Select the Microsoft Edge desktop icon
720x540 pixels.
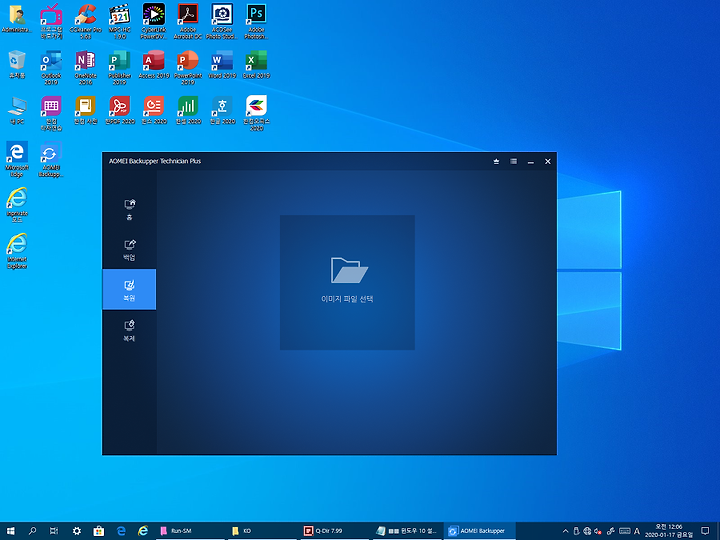17,159
